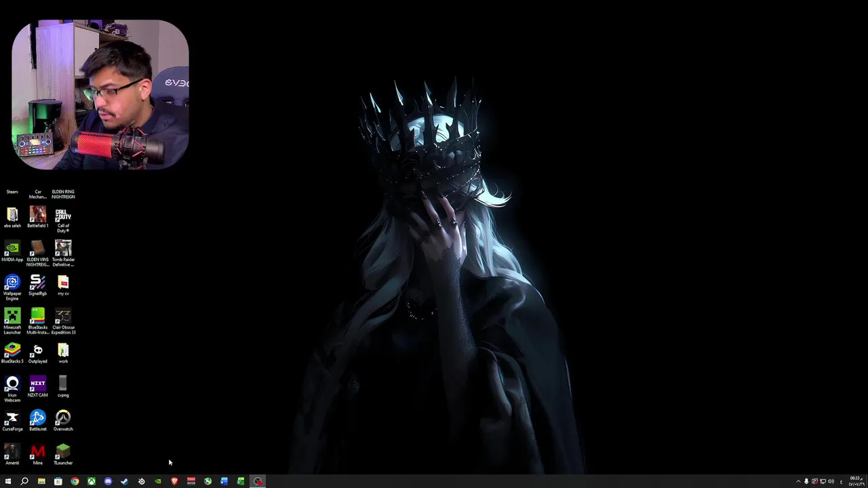Viewport: 868px width, 488px height.
Task: Launch the TLauncher desktop shortcut
Action: click(x=63, y=455)
